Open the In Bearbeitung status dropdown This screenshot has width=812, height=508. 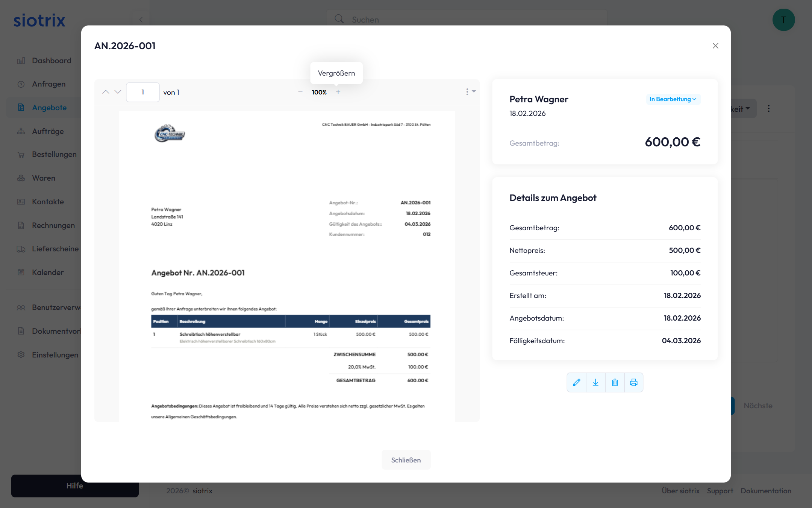[673, 99]
